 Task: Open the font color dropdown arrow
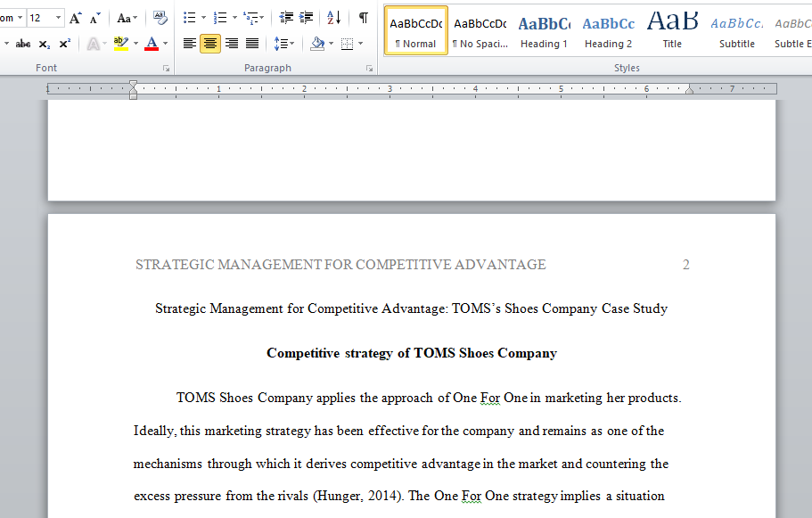(165, 44)
